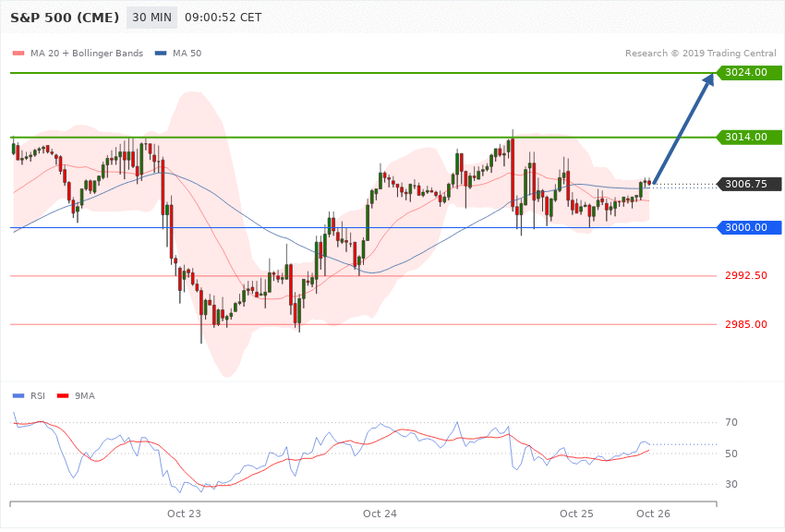This screenshot has height=532, width=785.
Task: Click the MA 50 legend label
Action: click(187, 53)
